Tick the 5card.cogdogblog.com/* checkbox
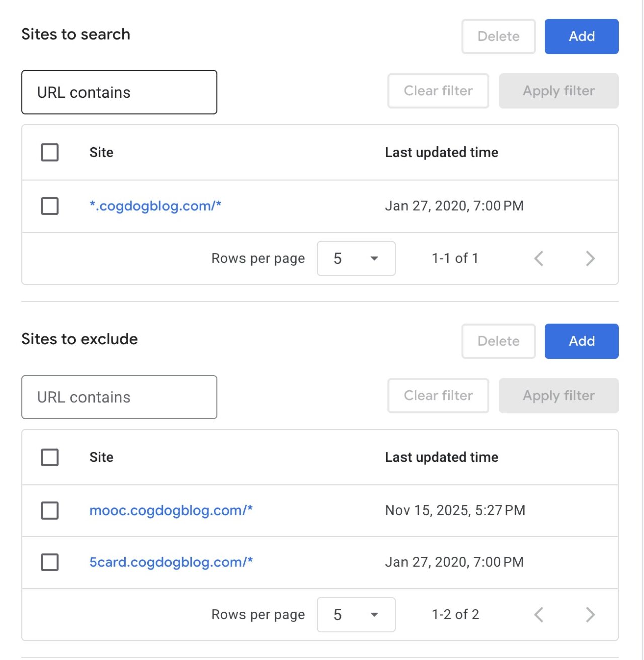Screen dimensions: 644x660 [50, 562]
